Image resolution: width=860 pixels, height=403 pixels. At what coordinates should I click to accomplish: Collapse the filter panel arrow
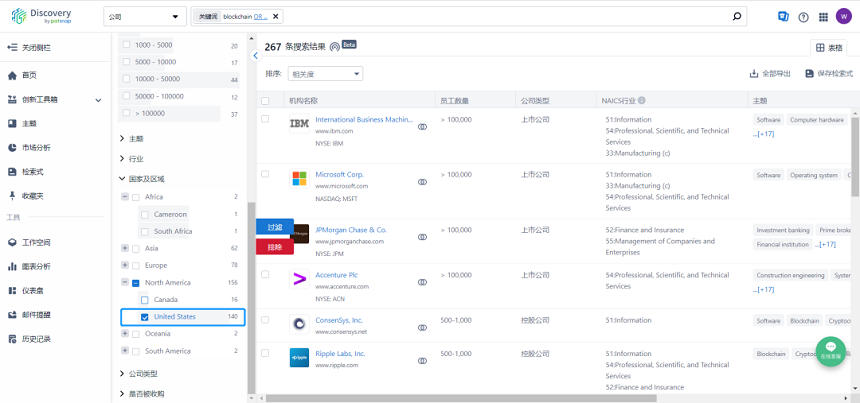(x=255, y=56)
